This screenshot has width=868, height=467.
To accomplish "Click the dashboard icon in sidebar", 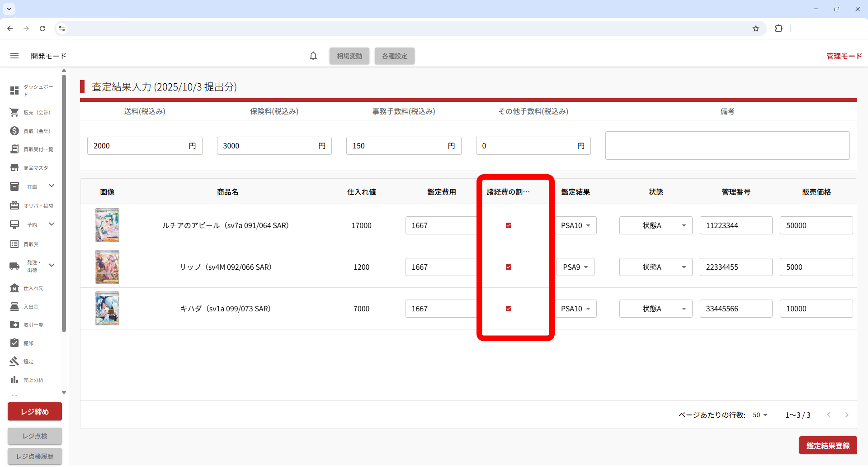I will pos(14,91).
